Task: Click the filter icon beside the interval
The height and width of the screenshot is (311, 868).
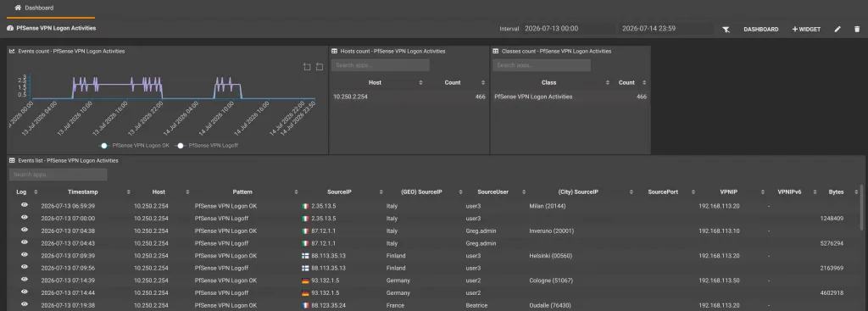Action: click(726, 30)
